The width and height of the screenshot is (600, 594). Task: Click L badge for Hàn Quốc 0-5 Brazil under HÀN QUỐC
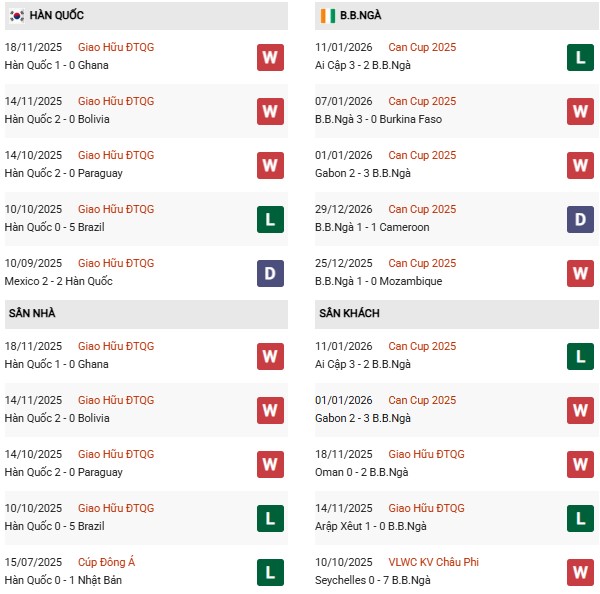coord(270,219)
